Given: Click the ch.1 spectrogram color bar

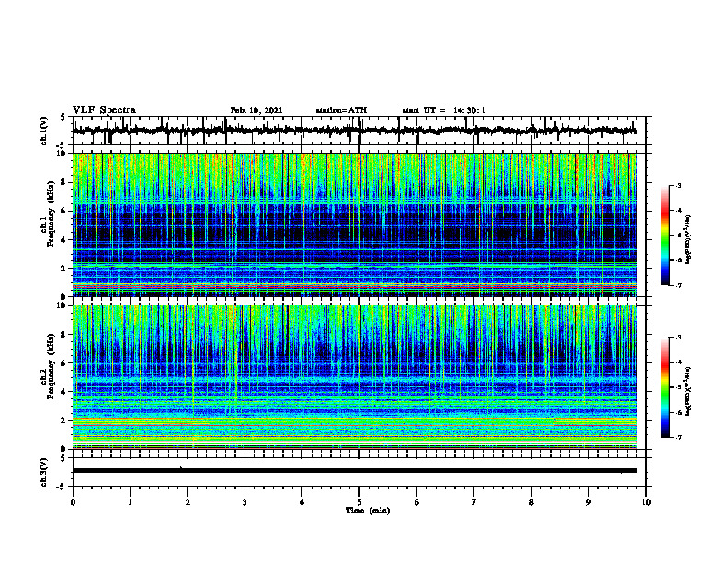Looking at the screenshot, I should pos(665,236).
